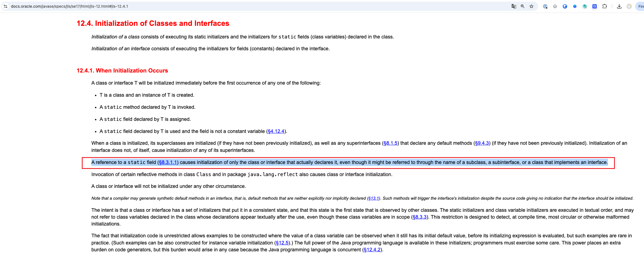Open the gray command-symbol extension icon

tap(555, 6)
